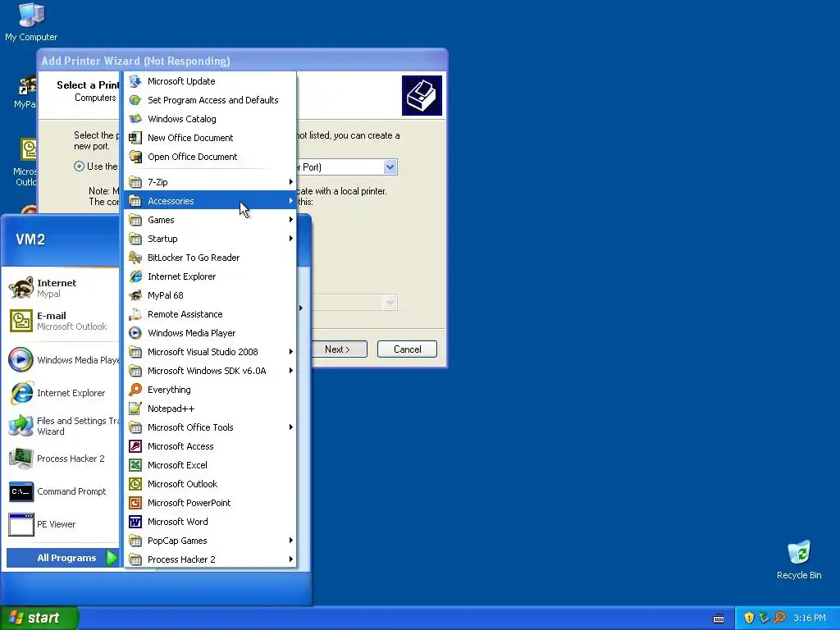Expand the Microsoft Windows SDK v6.0A submenu
The height and width of the screenshot is (630, 840).
click(210, 371)
